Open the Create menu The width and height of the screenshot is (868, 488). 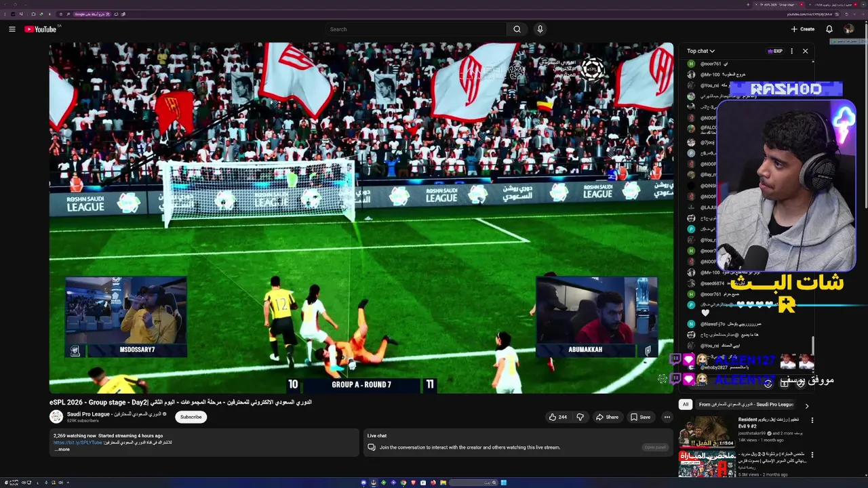click(x=802, y=29)
